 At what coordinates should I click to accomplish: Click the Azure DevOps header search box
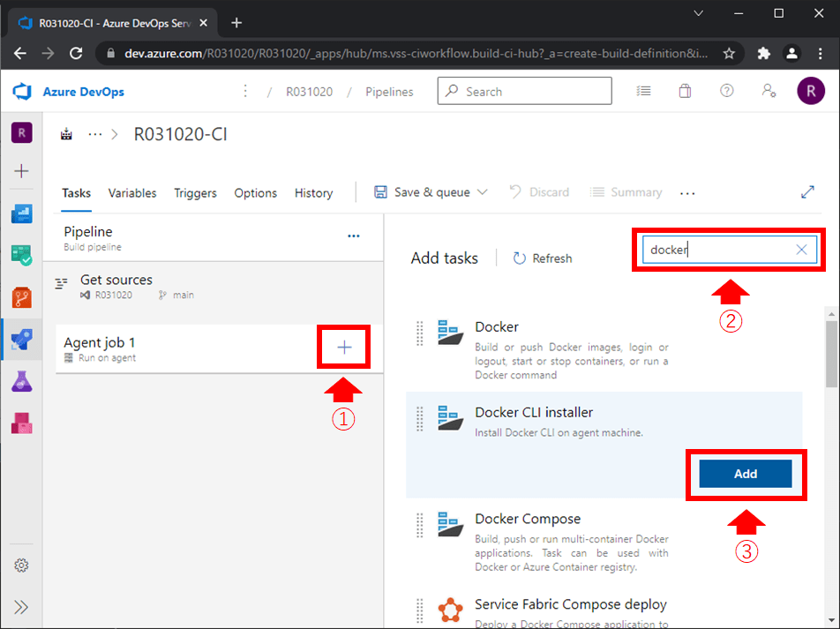pos(524,91)
